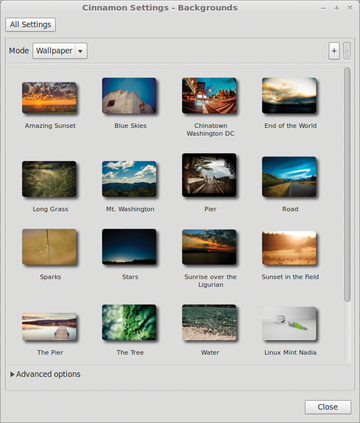Pick the Linux Mint Nadia wallpaper
The width and height of the screenshot is (360, 423).
289,324
